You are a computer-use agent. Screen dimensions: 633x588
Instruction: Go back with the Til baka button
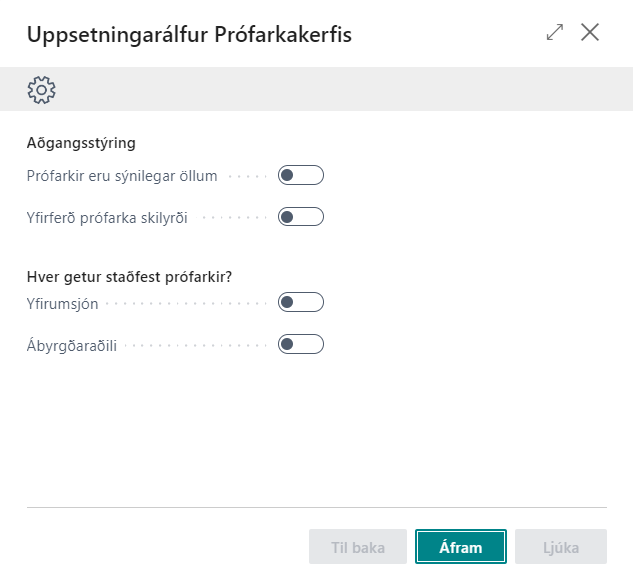358,547
